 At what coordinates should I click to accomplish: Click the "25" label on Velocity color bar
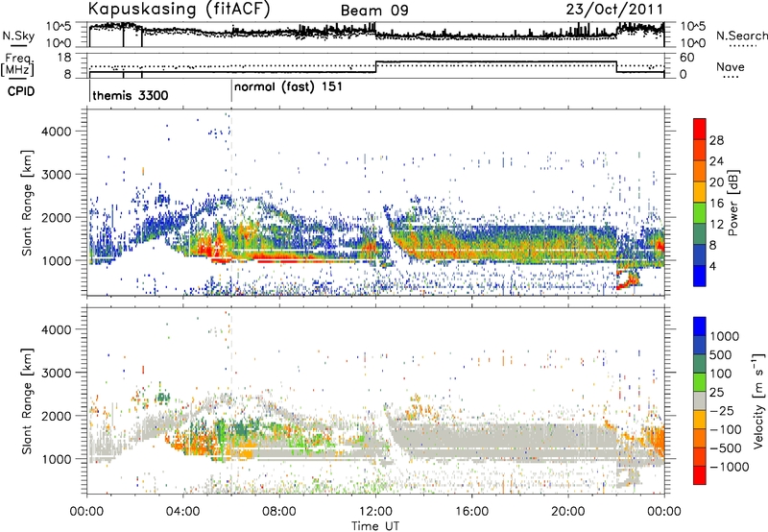(716, 393)
